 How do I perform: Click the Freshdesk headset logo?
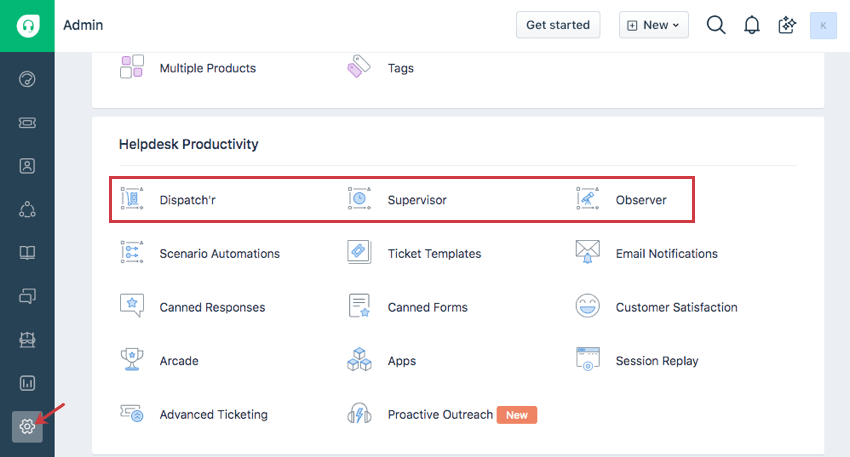(27, 25)
